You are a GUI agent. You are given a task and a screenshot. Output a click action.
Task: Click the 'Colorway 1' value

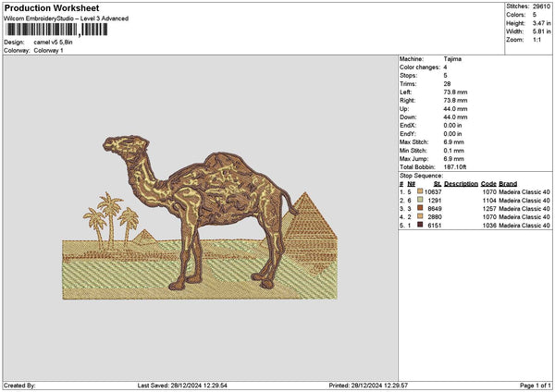click(x=48, y=51)
